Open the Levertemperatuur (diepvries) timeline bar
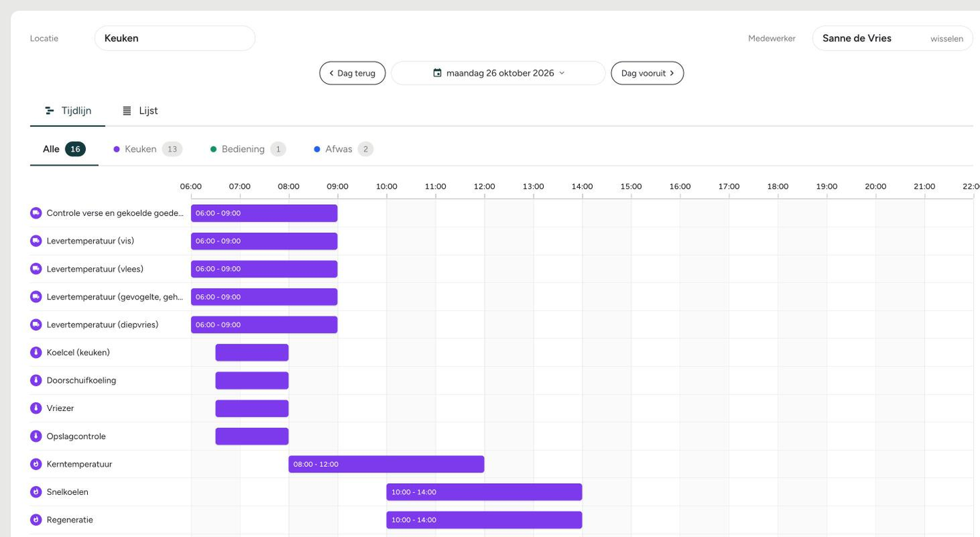 [x=264, y=325]
